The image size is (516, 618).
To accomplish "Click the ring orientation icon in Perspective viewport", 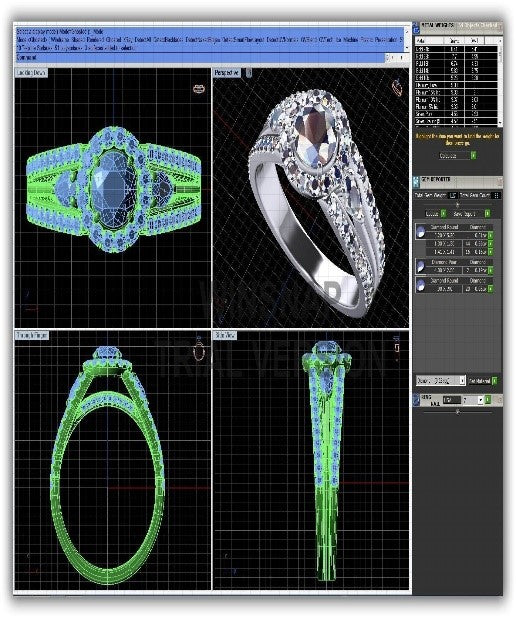I will 397,87.
